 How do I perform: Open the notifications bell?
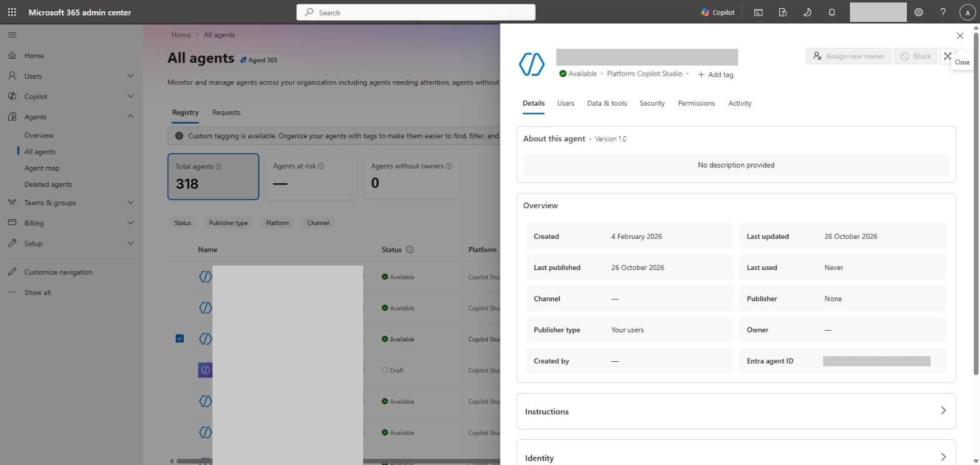coord(832,12)
